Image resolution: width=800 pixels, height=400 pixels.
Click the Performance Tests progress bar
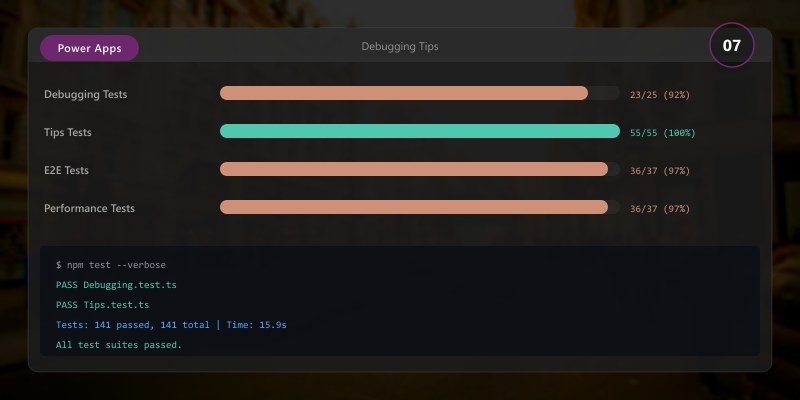click(x=420, y=207)
